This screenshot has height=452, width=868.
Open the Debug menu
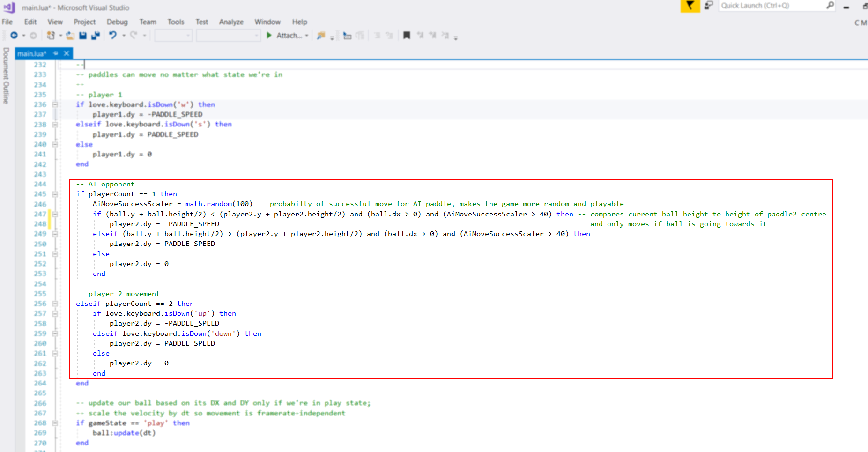pyautogui.click(x=117, y=22)
